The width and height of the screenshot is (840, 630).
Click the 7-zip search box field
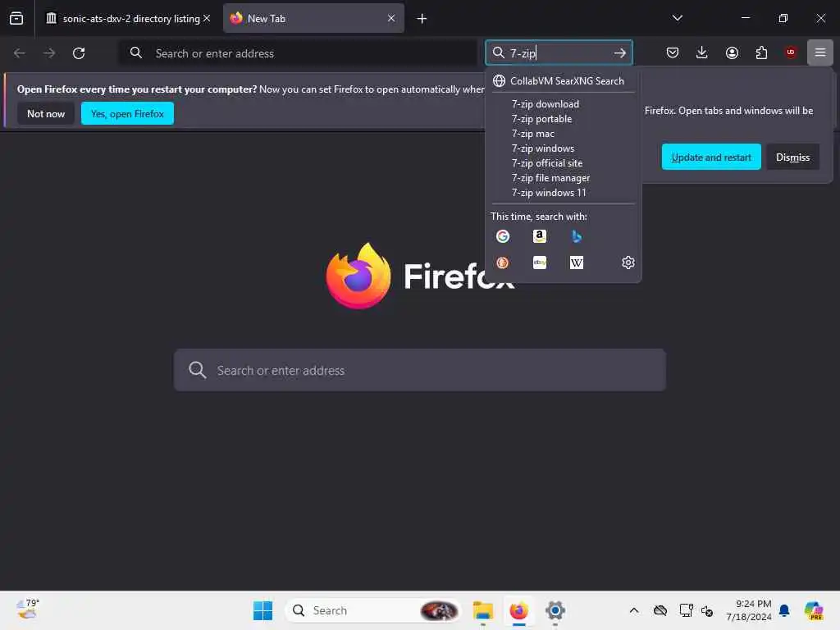tap(557, 53)
